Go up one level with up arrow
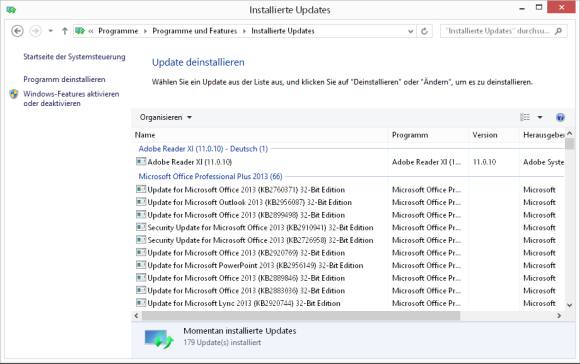 click(65, 31)
